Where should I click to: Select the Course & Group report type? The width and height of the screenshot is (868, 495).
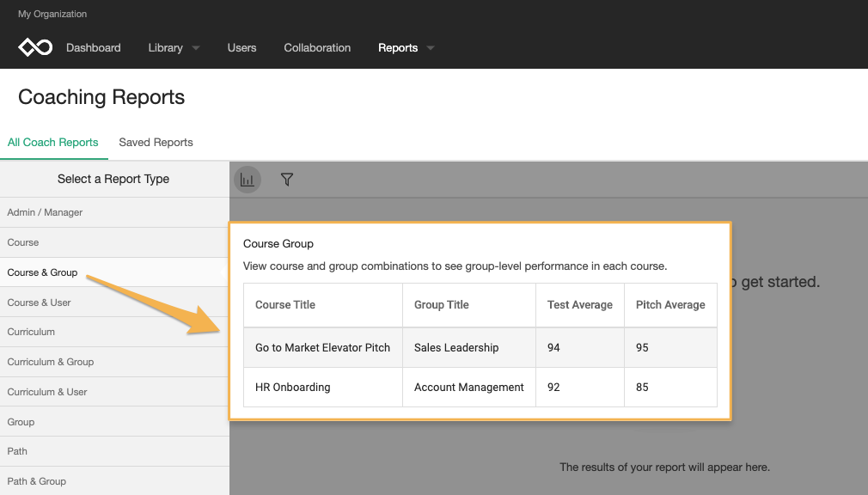click(114, 272)
